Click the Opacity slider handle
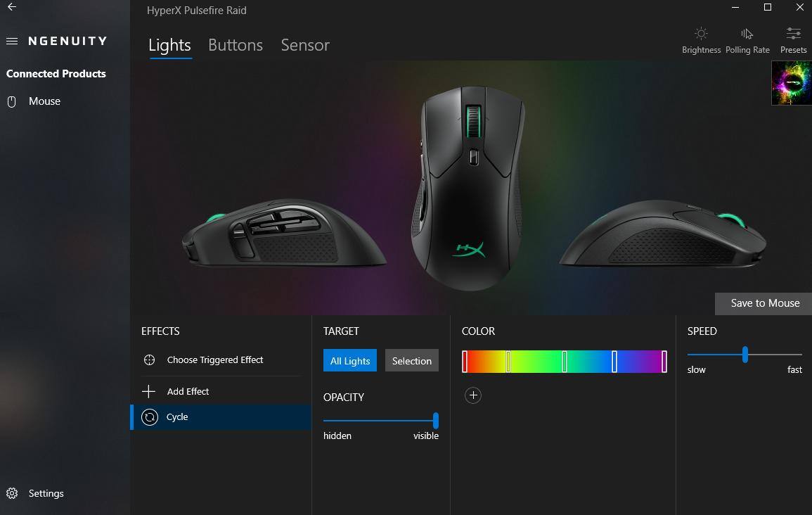This screenshot has width=812, height=515. [x=435, y=421]
